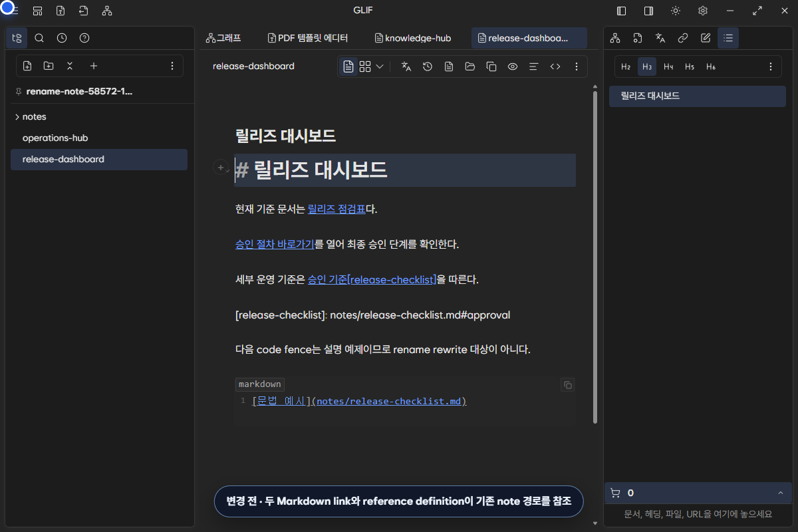Click the copy icon in editor toolbar
This screenshot has height=532, width=798.
tap(491, 66)
